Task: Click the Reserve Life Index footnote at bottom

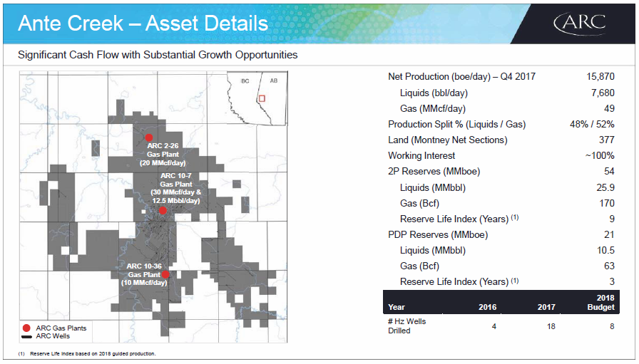Action: [87, 354]
